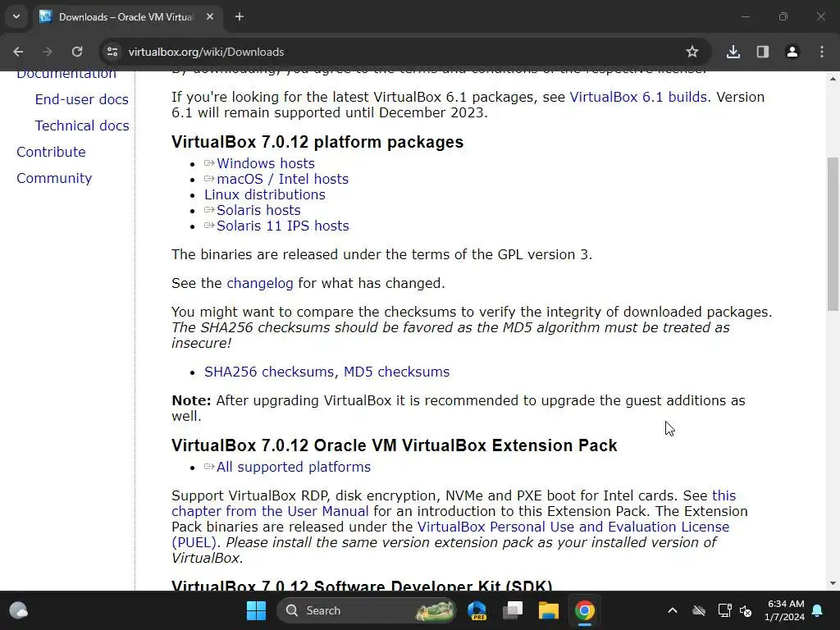
Task: Click Chrome icon in taskbar
Action: click(584, 610)
